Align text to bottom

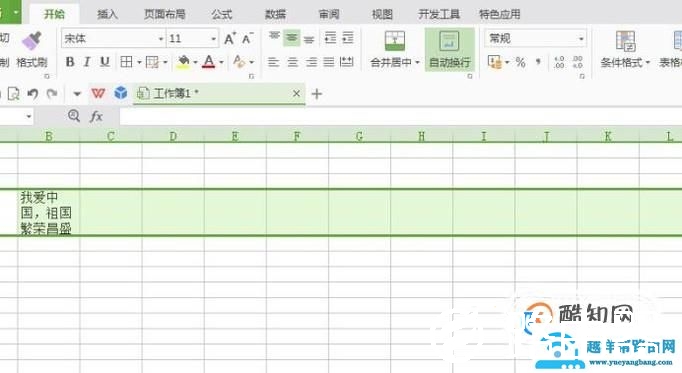pos(309,39)
